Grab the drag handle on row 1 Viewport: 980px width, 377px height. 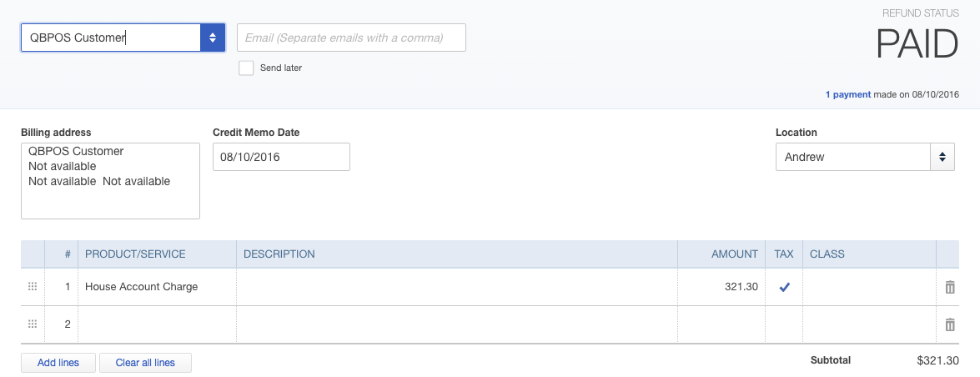pyautogui.click(x=33, y=286)
